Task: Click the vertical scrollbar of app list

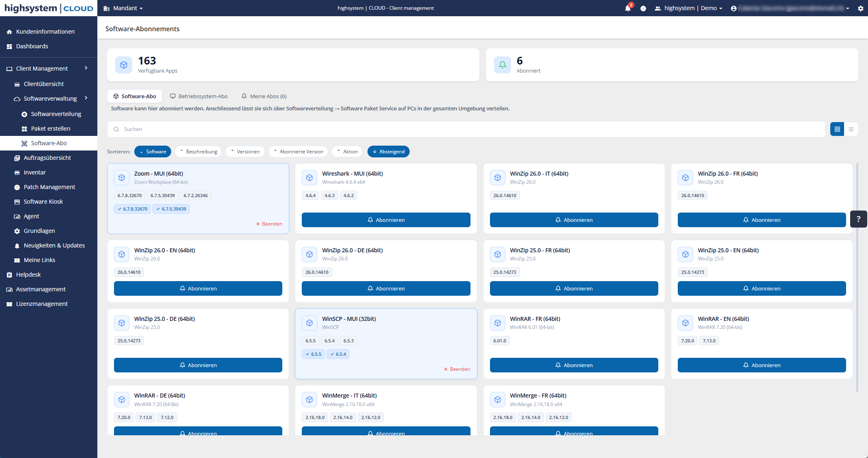Action: click(857, 277)
